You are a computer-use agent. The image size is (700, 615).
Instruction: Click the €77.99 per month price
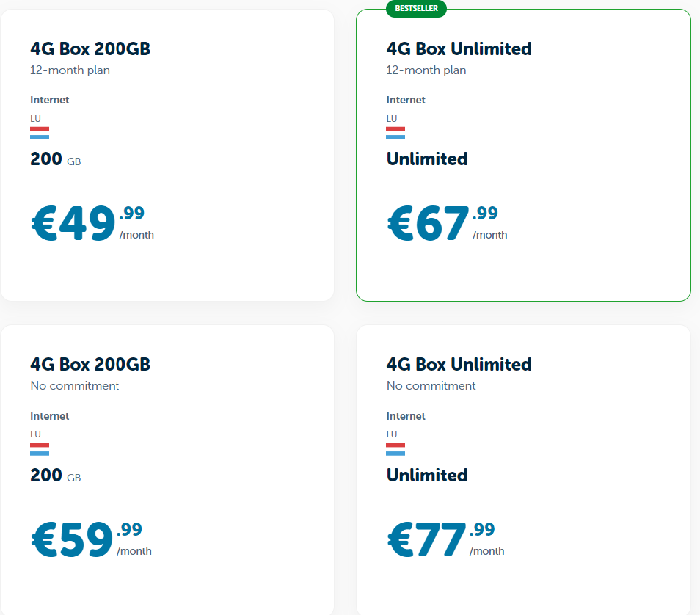pyautogui.click(x=446, y=539)
